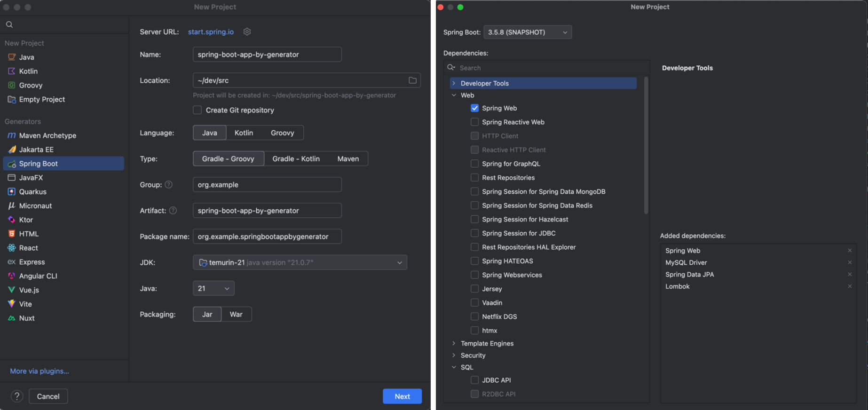Click the Artifact field help icon
This screenshot has width=868, height=410.
[173, 211]
